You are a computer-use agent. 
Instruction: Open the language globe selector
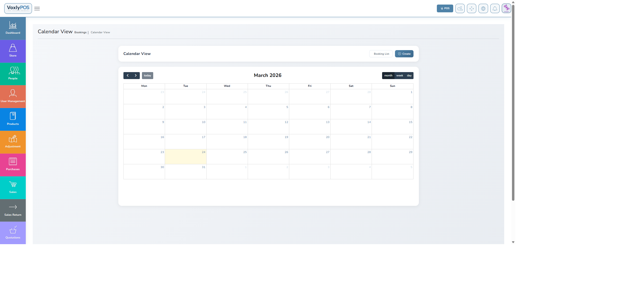pyautogui.click(x=483, y=8)
